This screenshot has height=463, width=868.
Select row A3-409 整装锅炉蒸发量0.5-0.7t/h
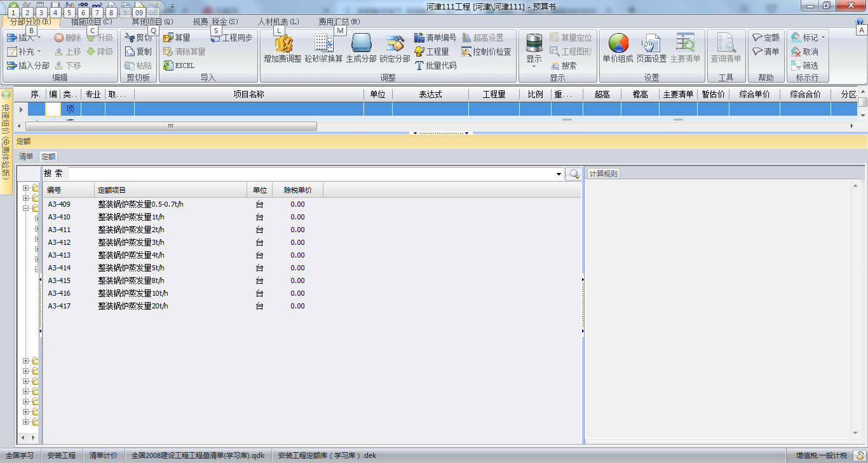tap(311, 204)
